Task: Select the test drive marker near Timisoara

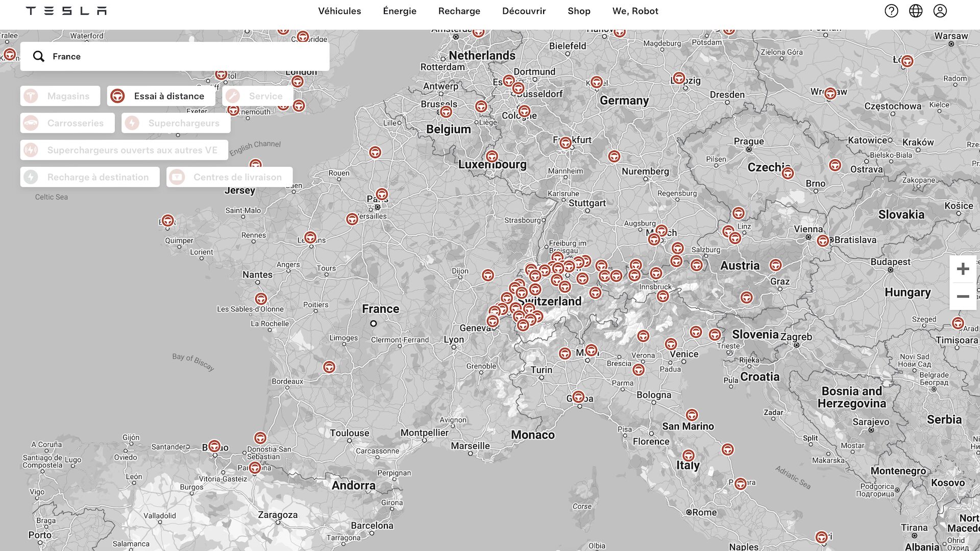Action: pos(958,323)
